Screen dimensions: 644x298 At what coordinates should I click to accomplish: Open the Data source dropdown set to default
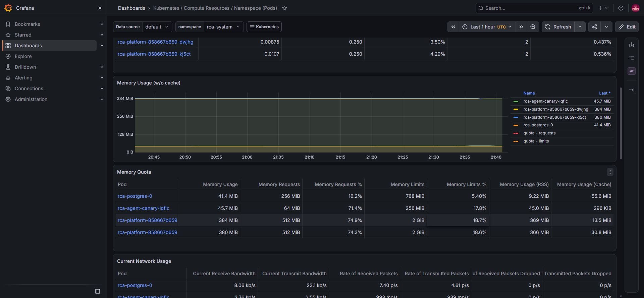(157, 27)
